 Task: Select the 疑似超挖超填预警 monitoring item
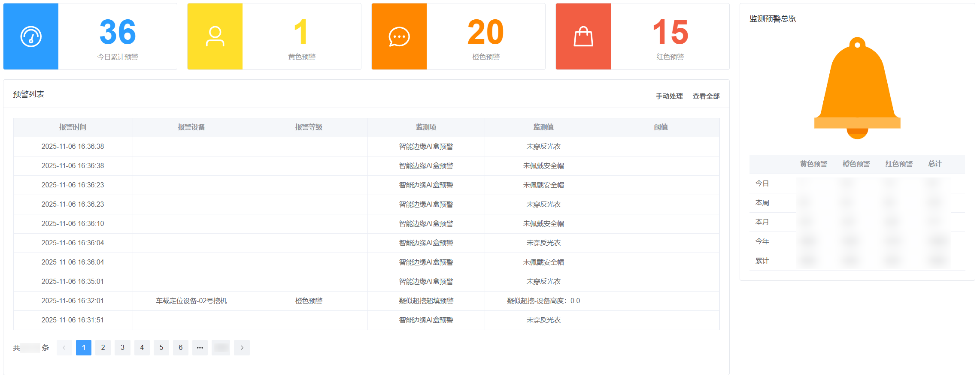point(426,301)
